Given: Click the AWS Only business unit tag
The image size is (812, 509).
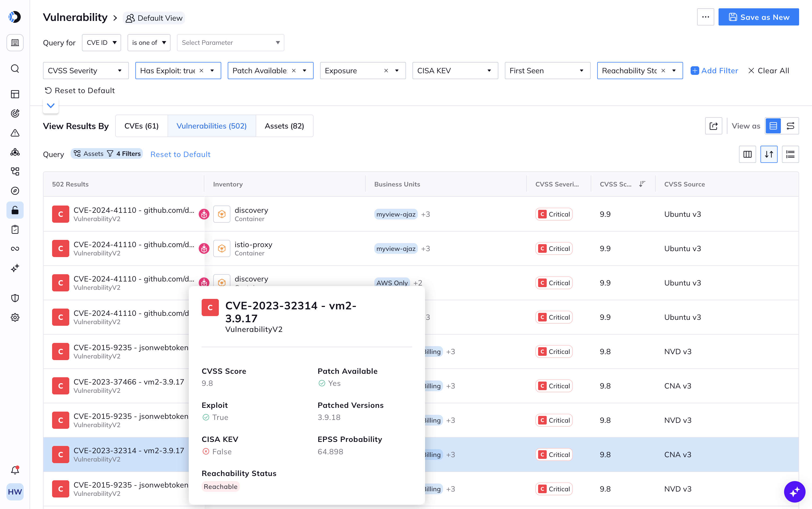Looking at the screenshot, I should pyautogui.click(x=392, y=283).
